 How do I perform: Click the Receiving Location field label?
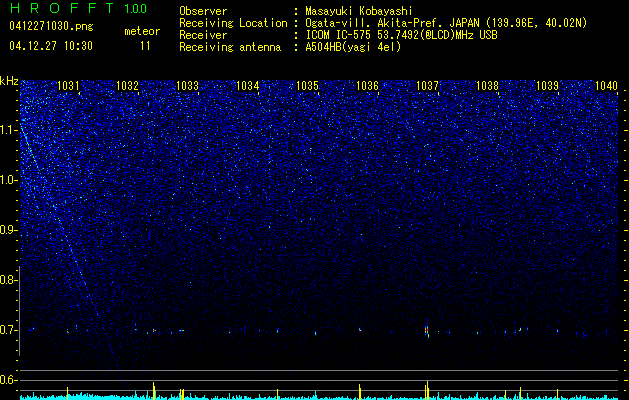click(233, 23)
